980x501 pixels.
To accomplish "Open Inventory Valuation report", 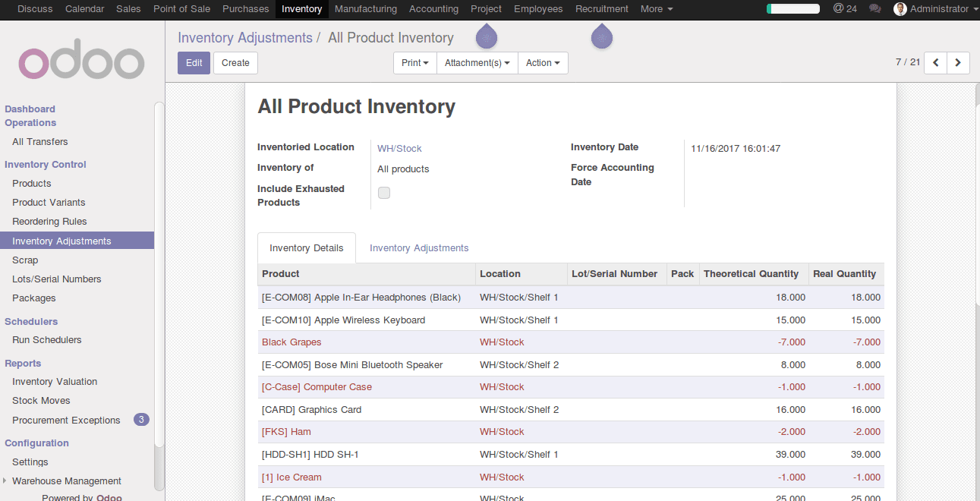I will [55, 382].
